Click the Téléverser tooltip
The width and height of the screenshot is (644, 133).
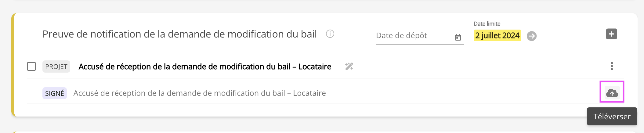point(612,117)
